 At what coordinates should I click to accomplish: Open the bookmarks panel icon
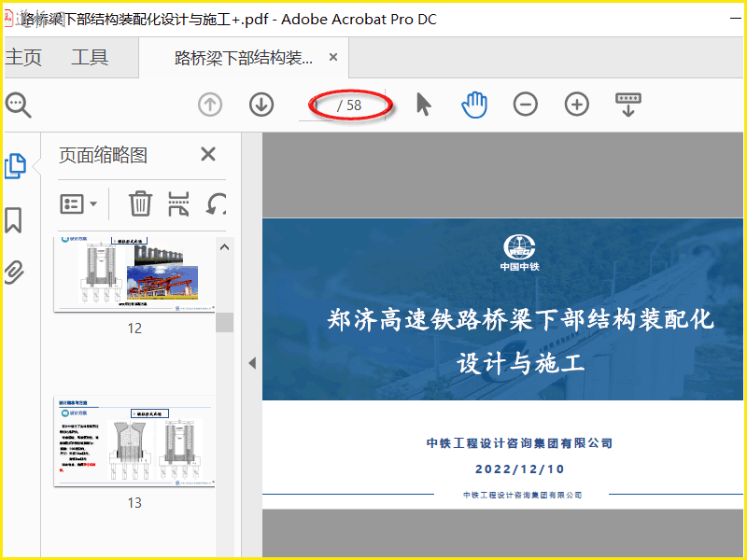13,220
